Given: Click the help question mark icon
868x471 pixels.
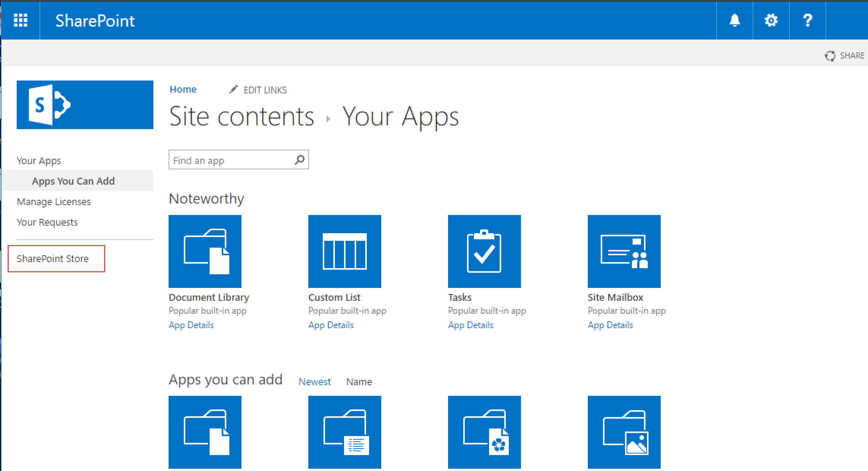Looking at the screenshot, I should pos(808,20).
